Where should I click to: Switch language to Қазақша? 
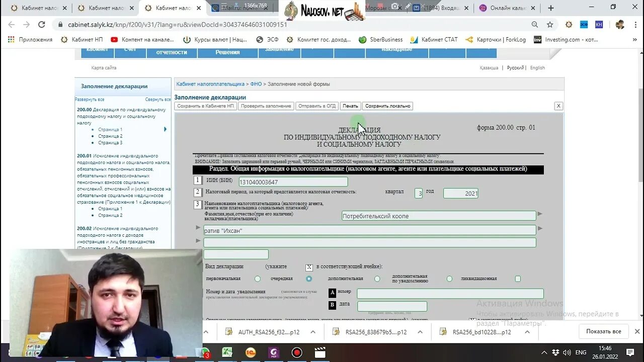489,68
